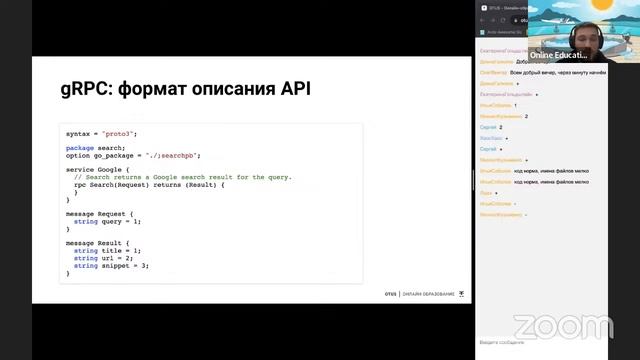The image size is (640, 360).
Task: Click the 'string title = 1;' line
Action: 107,251
